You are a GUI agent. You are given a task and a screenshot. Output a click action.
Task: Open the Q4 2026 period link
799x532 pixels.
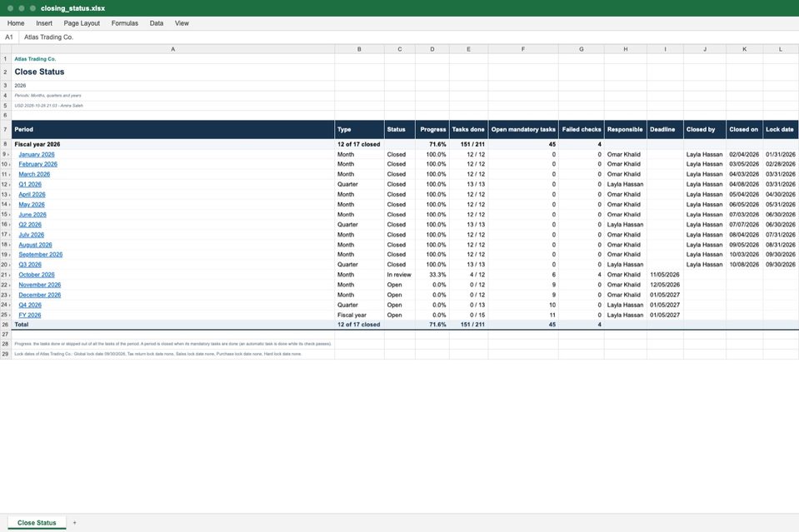pos(30,305)
